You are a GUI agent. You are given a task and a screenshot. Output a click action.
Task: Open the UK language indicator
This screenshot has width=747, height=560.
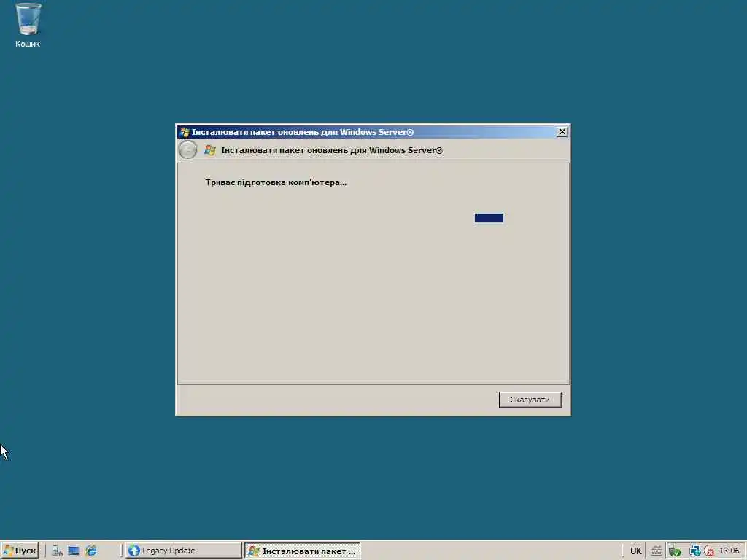click(x=636, y=551)
